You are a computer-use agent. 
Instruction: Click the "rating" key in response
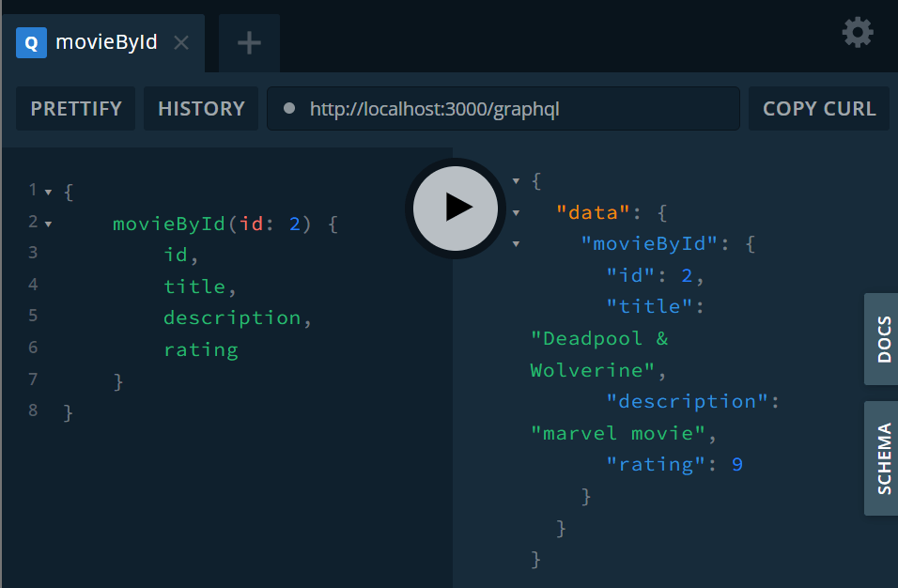pos(656,464)
